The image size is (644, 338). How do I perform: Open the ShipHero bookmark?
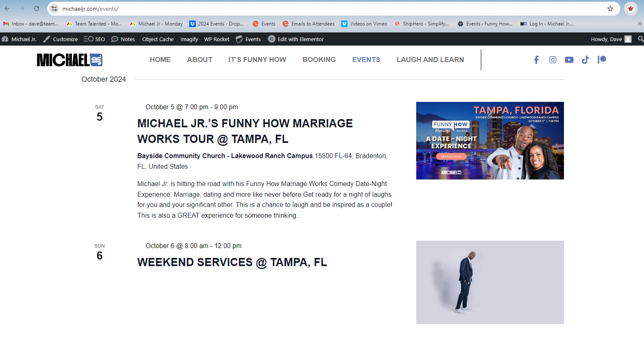pyautogui.click(x=422, y=24)
